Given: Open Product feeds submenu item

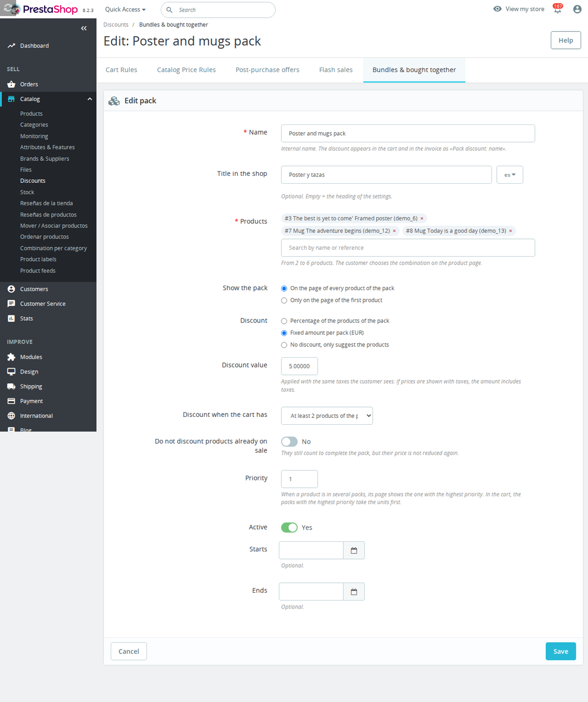Looking at the screenshot, I should [38, 271].
